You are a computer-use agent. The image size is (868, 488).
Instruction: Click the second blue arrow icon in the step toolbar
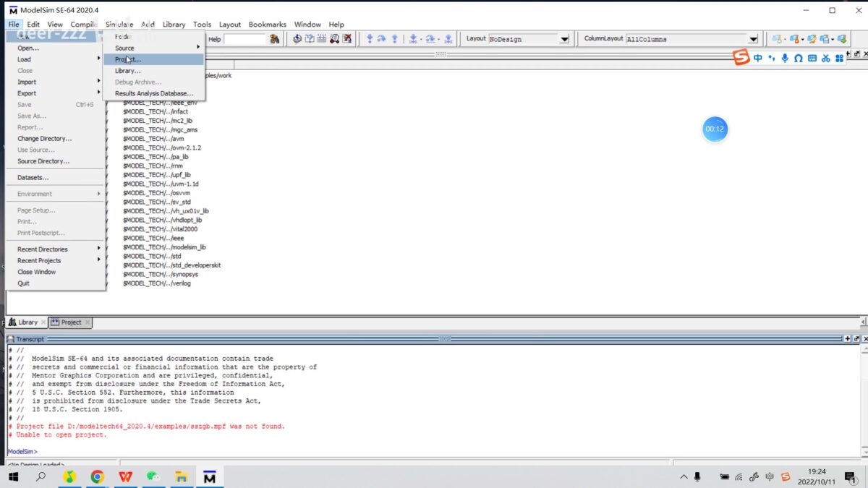click(382, 39)
